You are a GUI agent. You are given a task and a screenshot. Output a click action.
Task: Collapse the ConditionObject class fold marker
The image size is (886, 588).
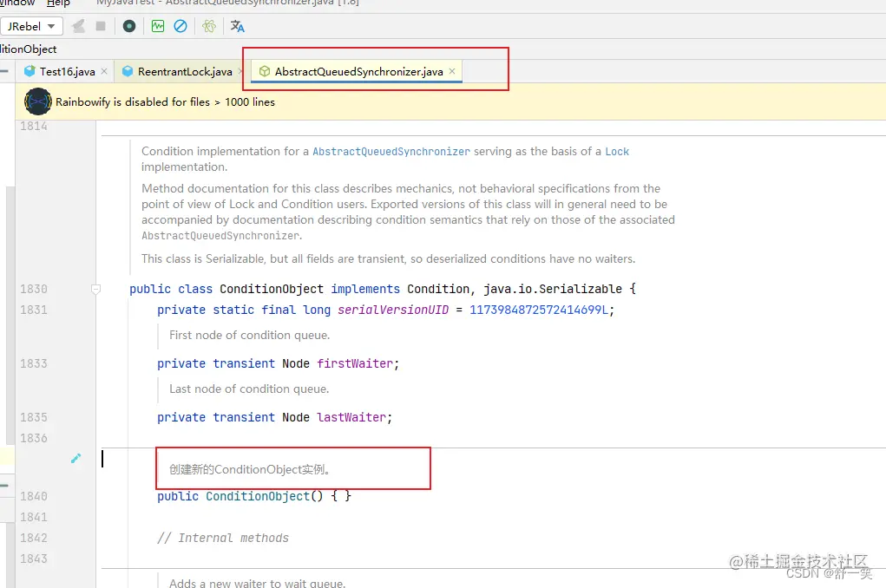[96, 289]
